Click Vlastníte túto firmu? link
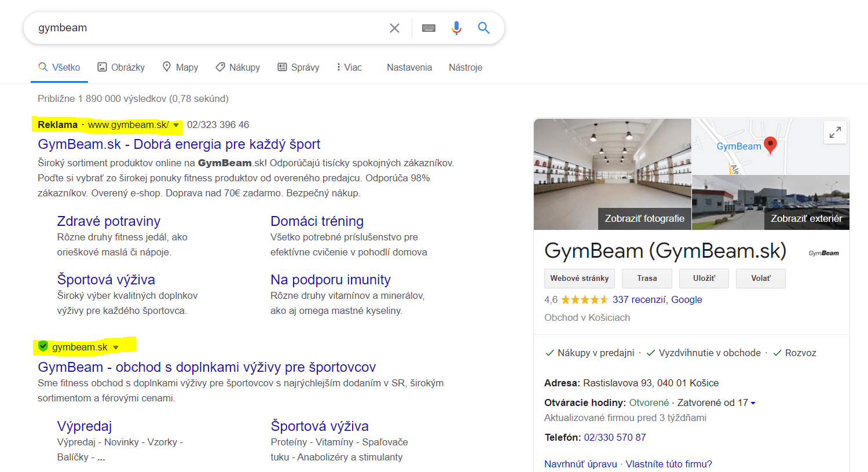 point(669,464)
